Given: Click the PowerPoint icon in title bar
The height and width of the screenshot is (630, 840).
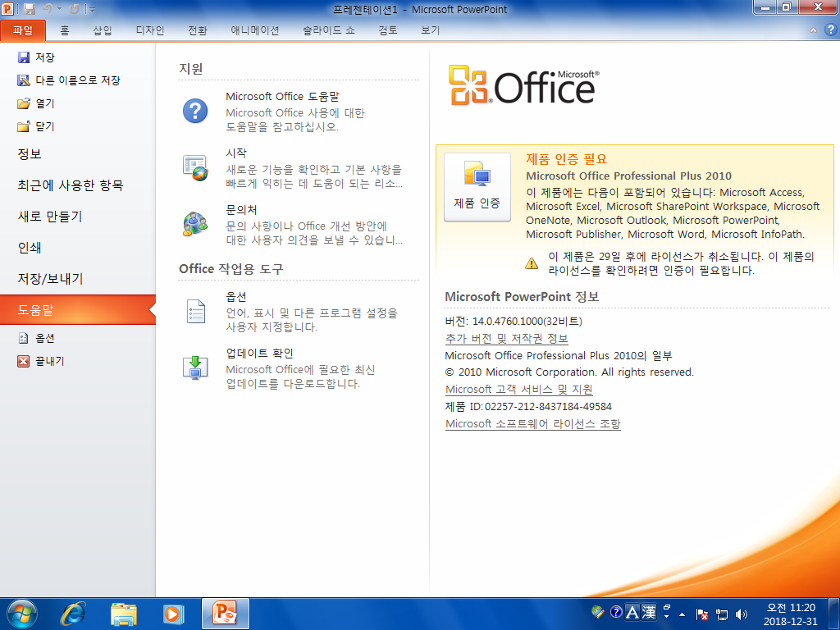Looking at the screenshot, I should (x=7, y=8).
